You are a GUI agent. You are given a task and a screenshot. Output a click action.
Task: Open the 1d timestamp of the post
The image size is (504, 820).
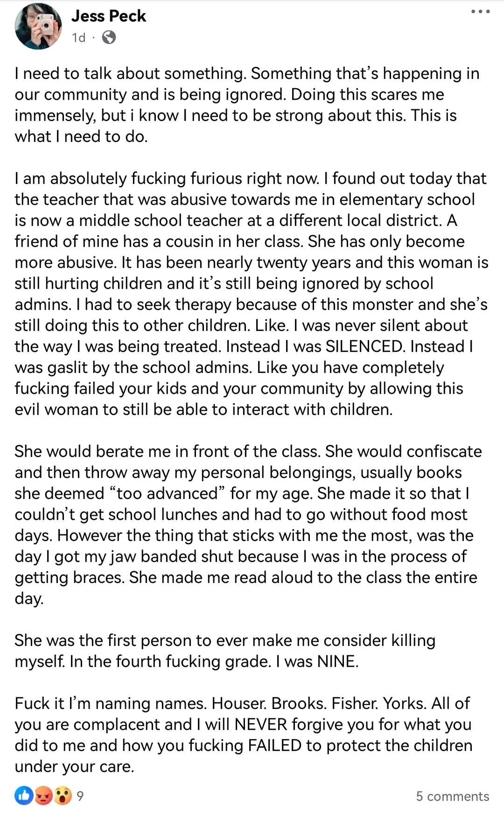[x=79, y=37]
